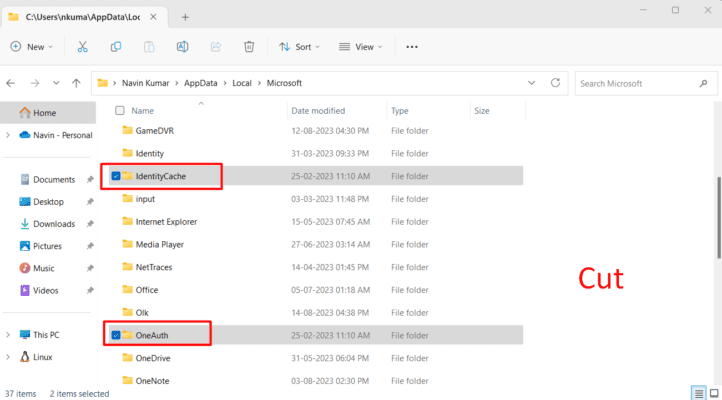Sort by Size column header
722x400 pixels.
(x=482, y=110)
